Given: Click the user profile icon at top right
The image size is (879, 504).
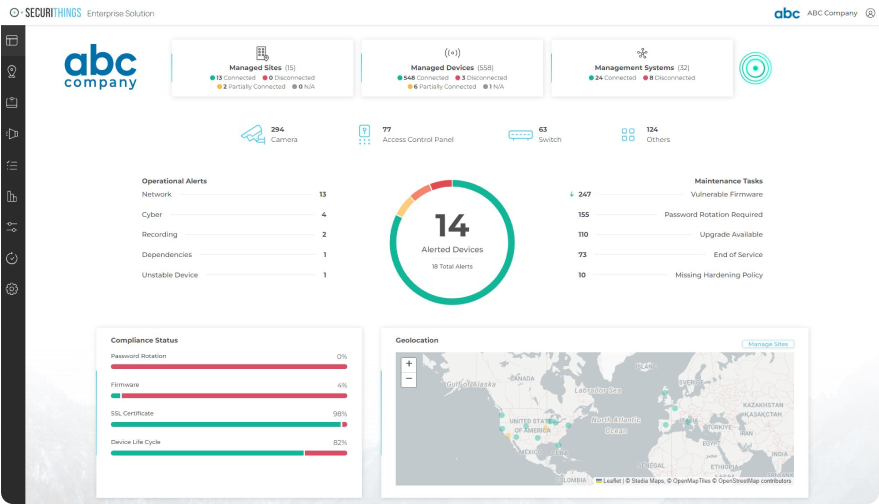Looking at the screenshot, I should (x=870, y=13).
